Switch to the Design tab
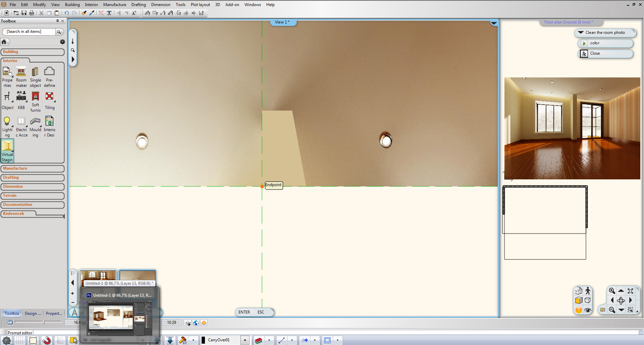Screen dimensions: 644x345 coord(33,313)
